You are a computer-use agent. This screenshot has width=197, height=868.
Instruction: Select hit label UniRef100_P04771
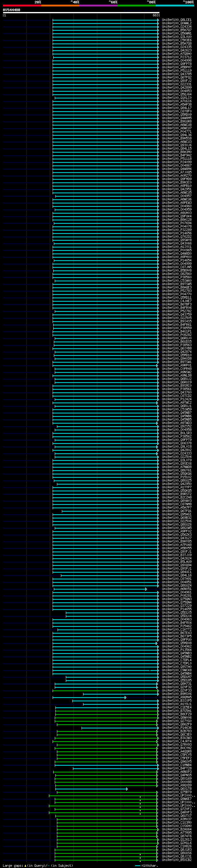[x=176, y=132]
